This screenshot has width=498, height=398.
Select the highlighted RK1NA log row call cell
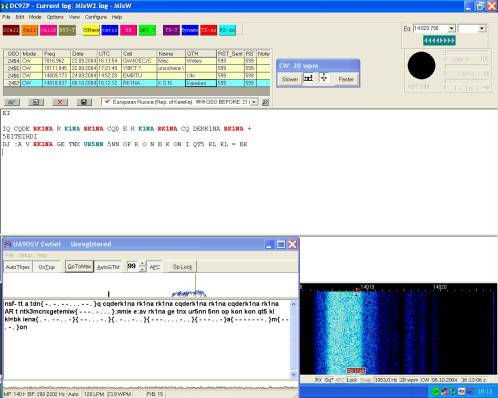pyautogui.click(x=139, y=83)
